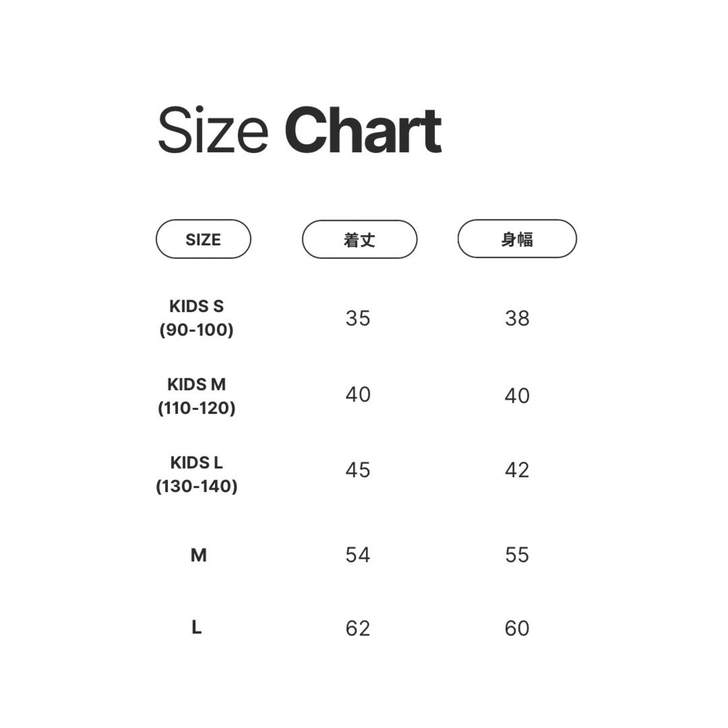Click the 着丈 value 35 for KIDS S
The height and width of the screenshot is (728, 728).
[358, 318]
